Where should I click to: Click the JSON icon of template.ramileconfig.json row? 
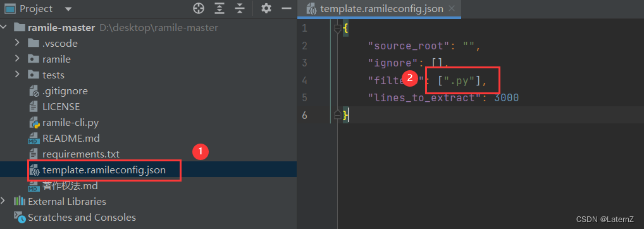tap(34, 170)
